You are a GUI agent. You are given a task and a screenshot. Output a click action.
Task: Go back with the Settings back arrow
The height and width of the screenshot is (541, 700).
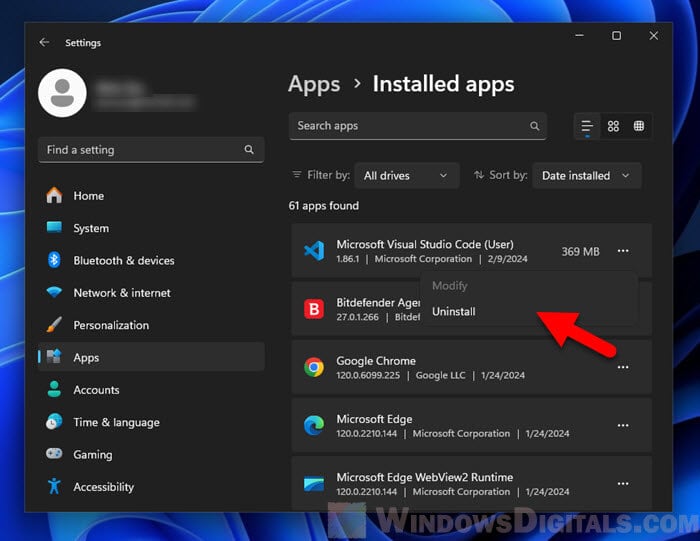click(x=44, y=42)
